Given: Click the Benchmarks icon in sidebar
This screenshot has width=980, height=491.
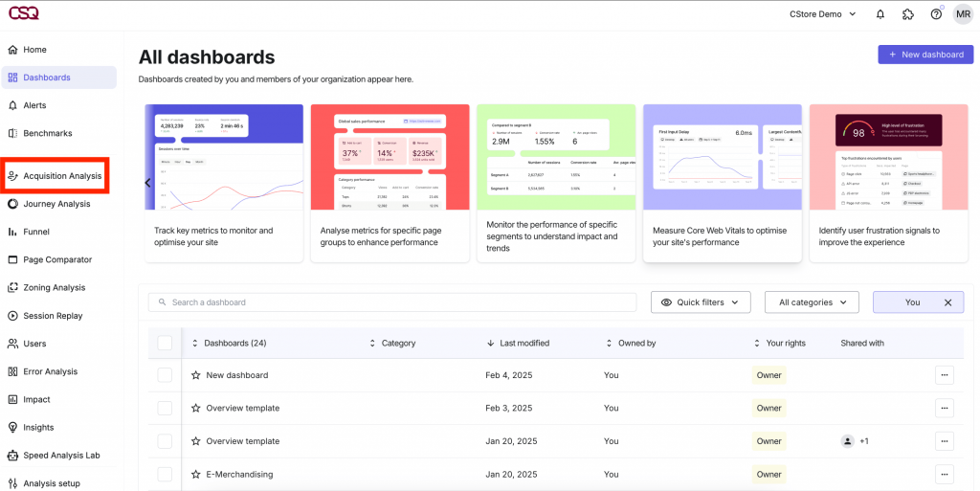Looking at the screenshot, I should (12, 133).
